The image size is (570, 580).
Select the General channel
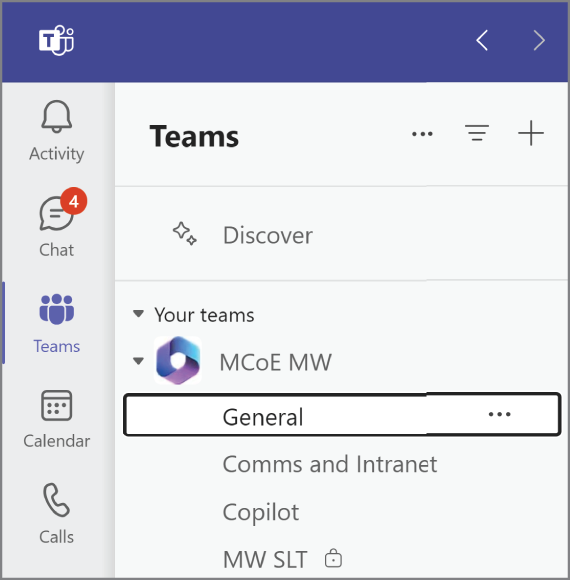click(342, 415)
